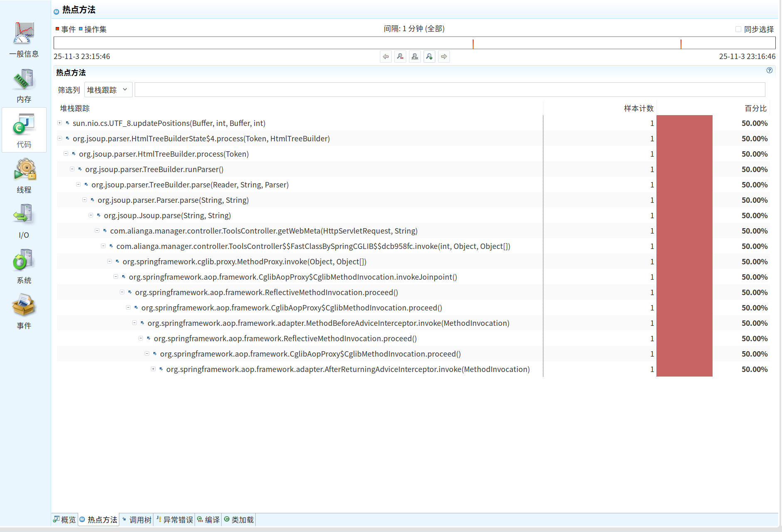Click the first red marker on timeline
Image resolution: width=782 pixels, height=532 pixels.
coord(473,43)
